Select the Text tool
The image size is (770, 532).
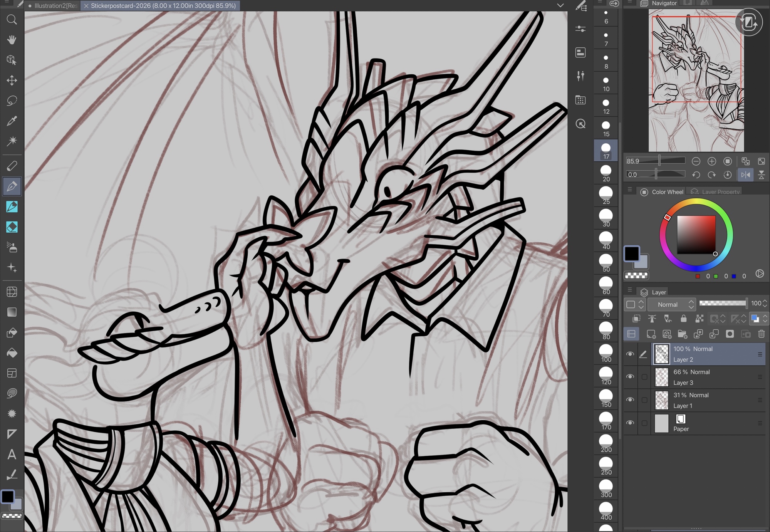[12, 455]
